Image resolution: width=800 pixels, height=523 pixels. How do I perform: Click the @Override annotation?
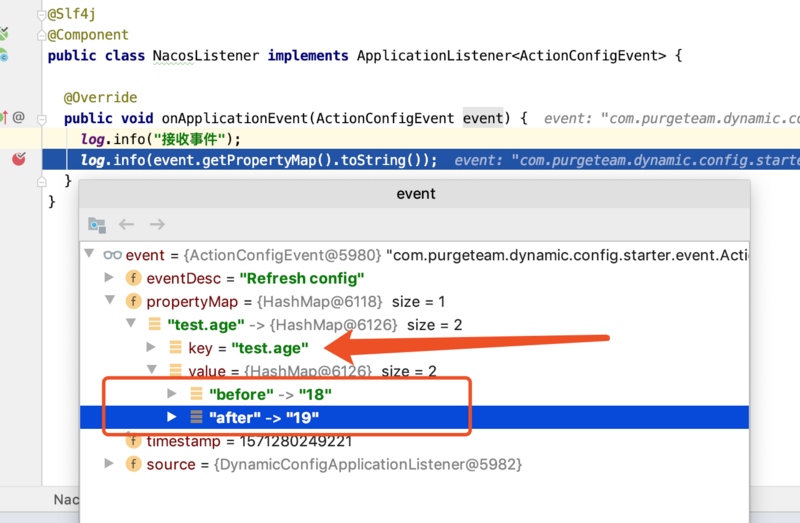coord(101,97)
